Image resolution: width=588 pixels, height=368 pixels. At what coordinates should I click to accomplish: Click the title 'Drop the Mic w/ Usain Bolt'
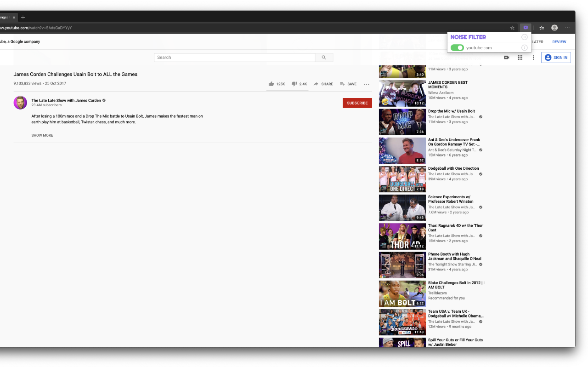click(x=452, y=111)
